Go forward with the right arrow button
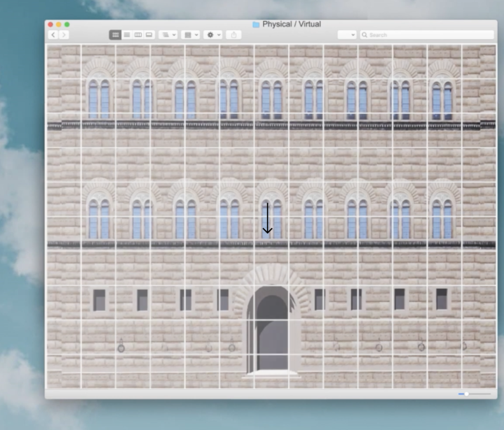504x430 pixels. click(x=64, y=34)
